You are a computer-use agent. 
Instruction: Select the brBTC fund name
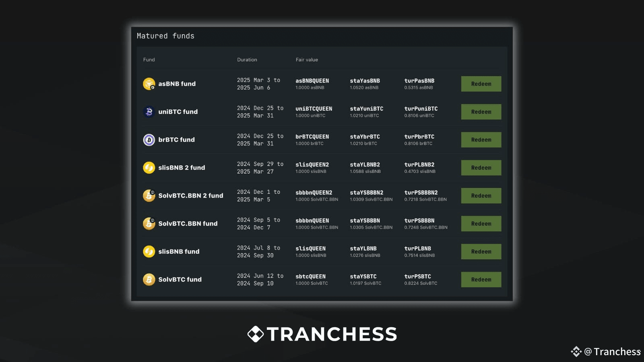pyautogui.click(x=176, y=140)
